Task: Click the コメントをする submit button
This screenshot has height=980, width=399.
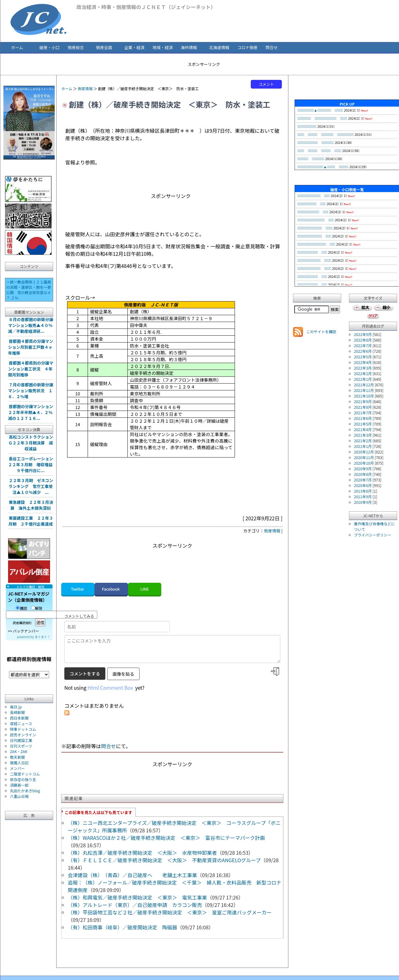Action: coord(85,674)
